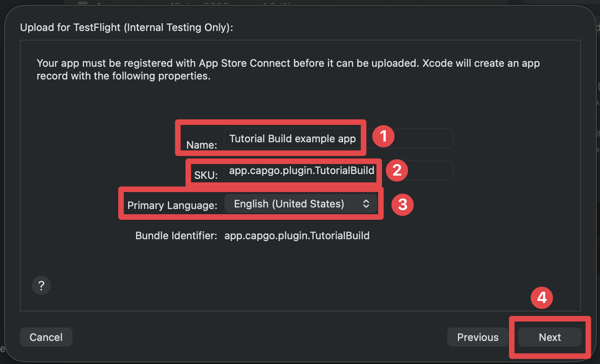Select English (United States) in the language selector
600x364 pixels.
288,203
